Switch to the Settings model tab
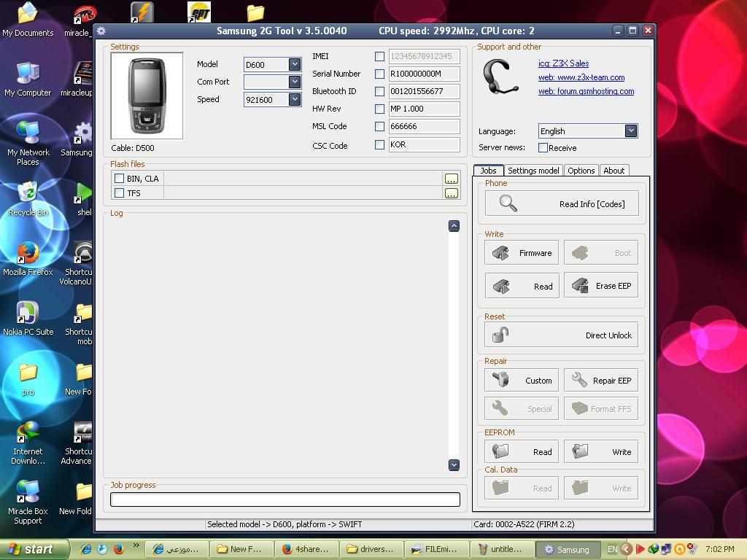 point(533,171)
